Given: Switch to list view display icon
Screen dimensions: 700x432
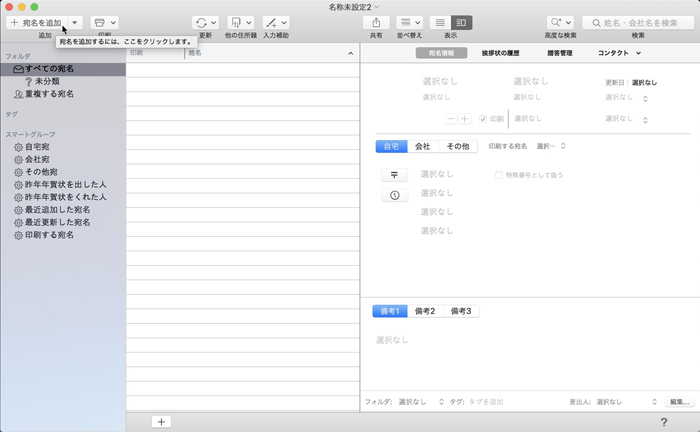Looking at the screenshot, I should [x=440, y=21].
